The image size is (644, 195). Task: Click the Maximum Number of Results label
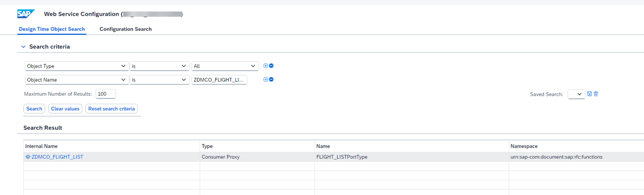point(58,94)
